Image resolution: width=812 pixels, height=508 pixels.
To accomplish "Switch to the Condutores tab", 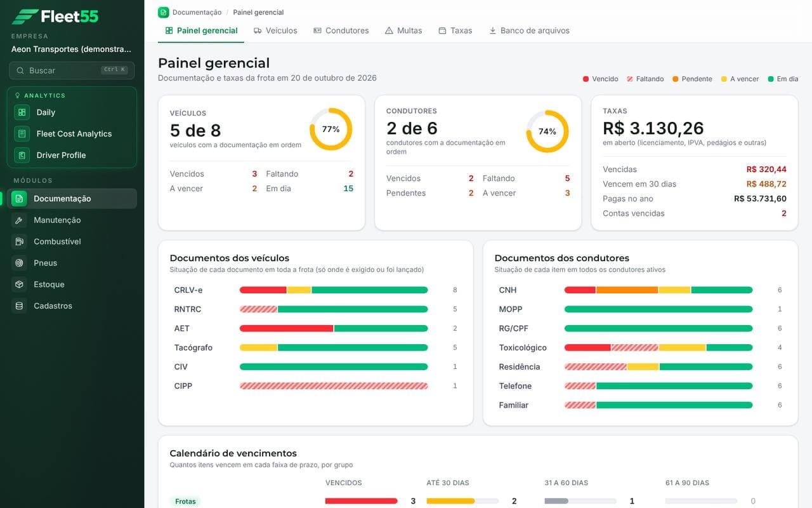I will pos(341,30).
